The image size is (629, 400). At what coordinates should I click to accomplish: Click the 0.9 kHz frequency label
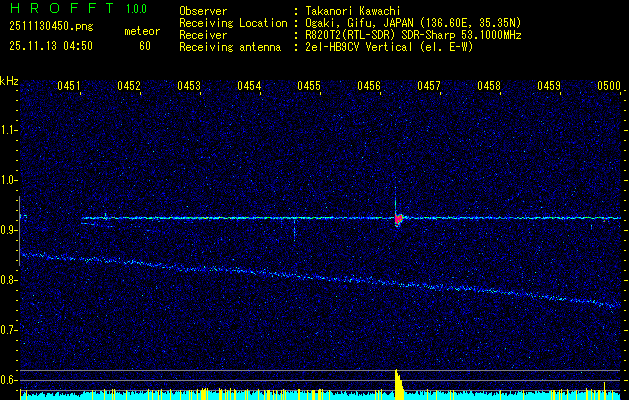click(x=9, y=230)
